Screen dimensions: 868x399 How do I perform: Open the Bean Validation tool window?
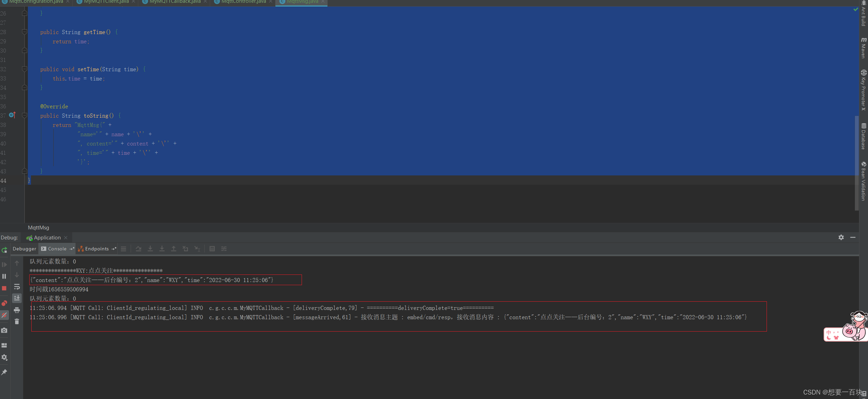click(864, 181)
